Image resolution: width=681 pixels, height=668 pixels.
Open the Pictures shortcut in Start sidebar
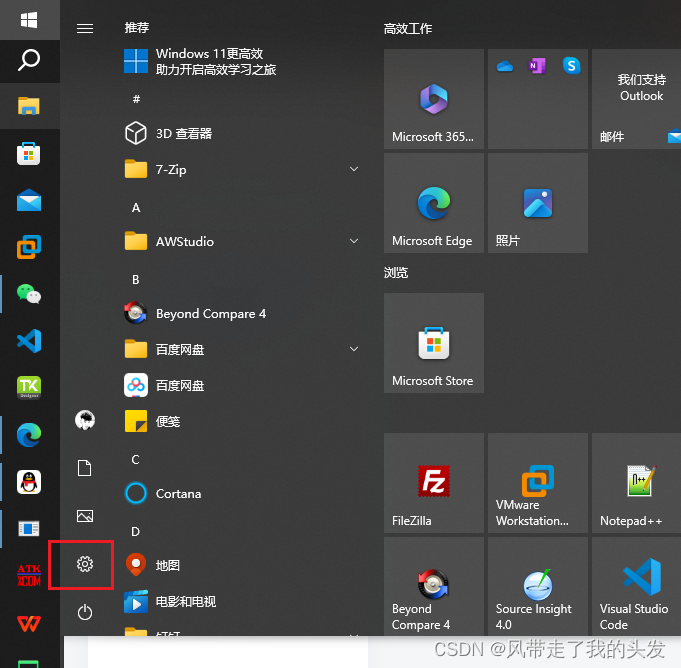click(85, 516)
